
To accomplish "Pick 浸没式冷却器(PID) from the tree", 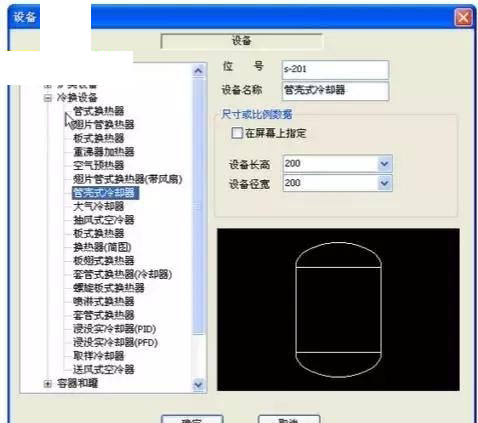I will pyautogui.click(x=114, y=329).
